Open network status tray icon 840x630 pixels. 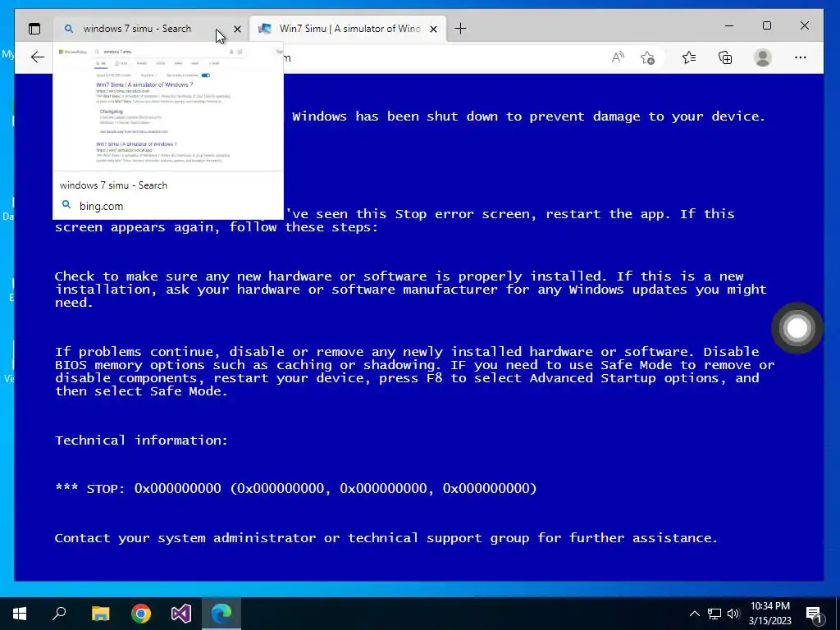tap(714, 614)
